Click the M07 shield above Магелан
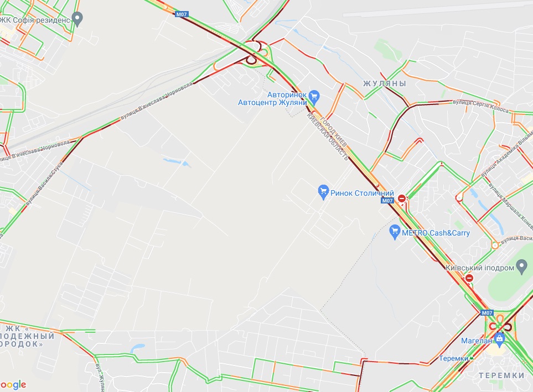The height and width of the screenshot is (392, 533). tap(487, 313)
